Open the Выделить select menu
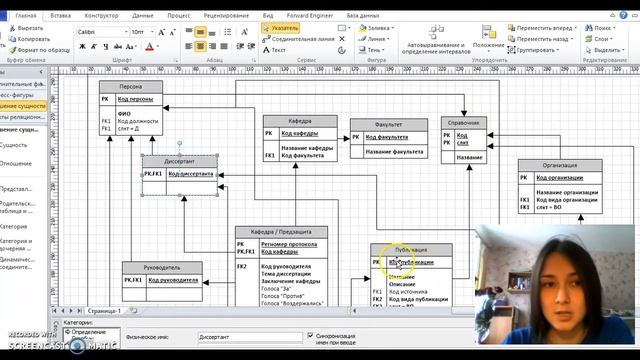Image resolution: width=640 pixels, height=360 pixels. [604, 50]
